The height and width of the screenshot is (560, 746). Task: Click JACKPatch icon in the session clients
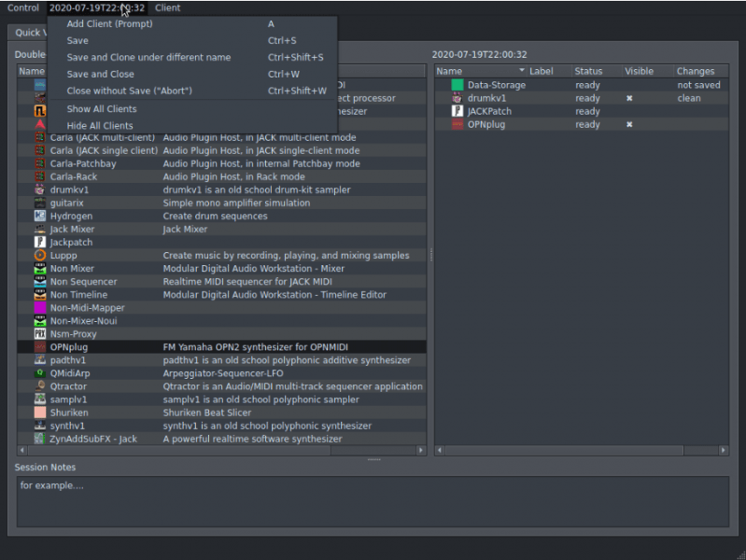click(457, 111)
